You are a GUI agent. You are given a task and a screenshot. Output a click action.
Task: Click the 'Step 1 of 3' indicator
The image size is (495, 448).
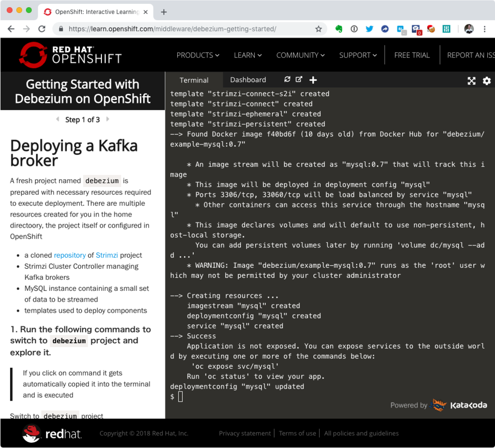point(82,120)
